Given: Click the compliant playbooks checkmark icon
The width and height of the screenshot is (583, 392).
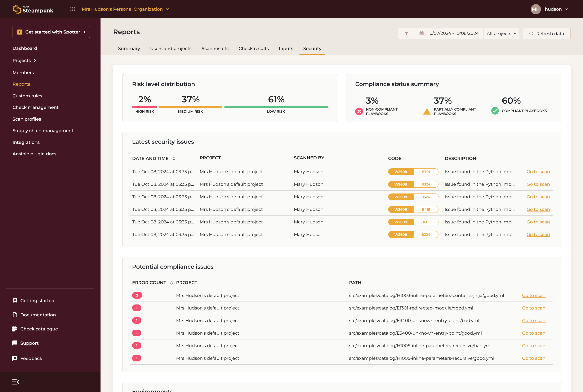Looking at the screenshot, I should (x=495, y=110).
